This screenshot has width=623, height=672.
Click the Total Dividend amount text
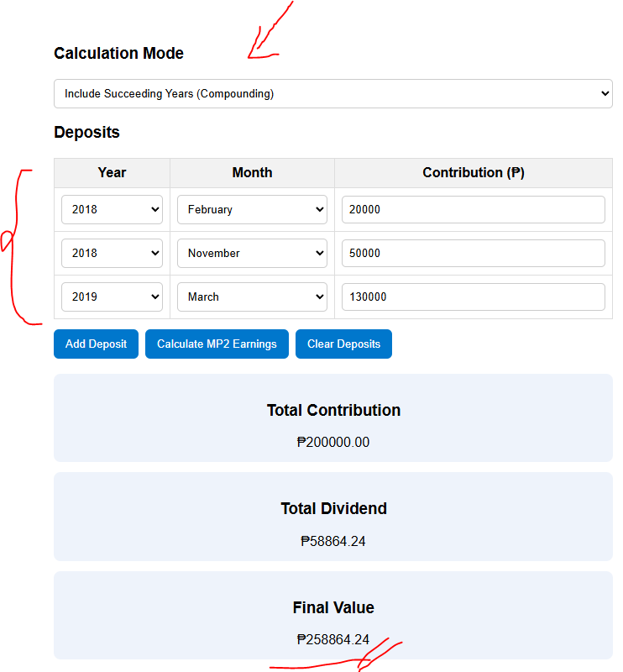[333, 540]
